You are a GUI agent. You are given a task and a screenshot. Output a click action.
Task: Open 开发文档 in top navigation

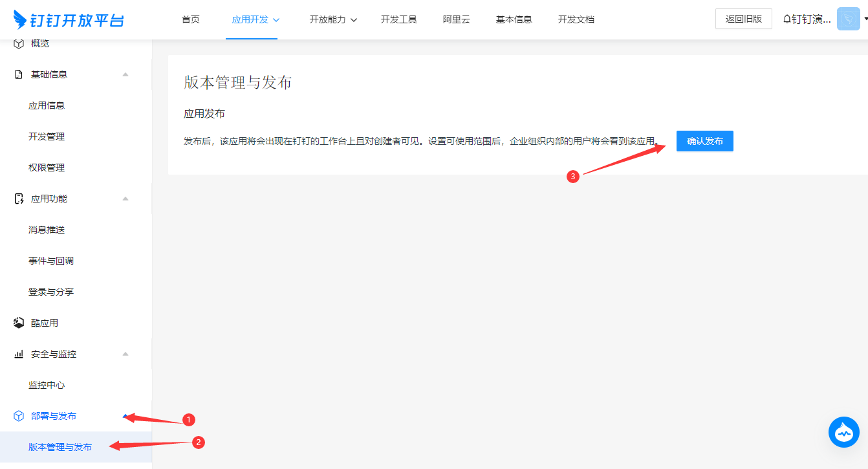tap(576, 19)
